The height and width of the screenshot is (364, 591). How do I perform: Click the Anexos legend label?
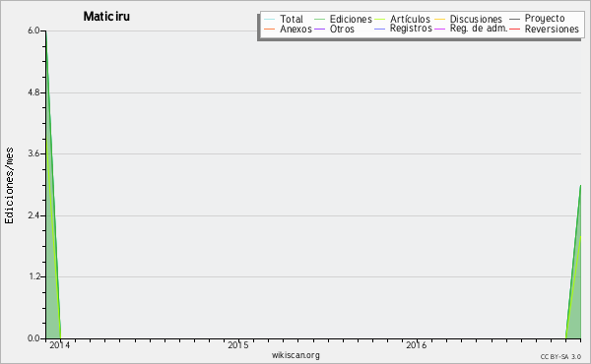coord(295,29)
